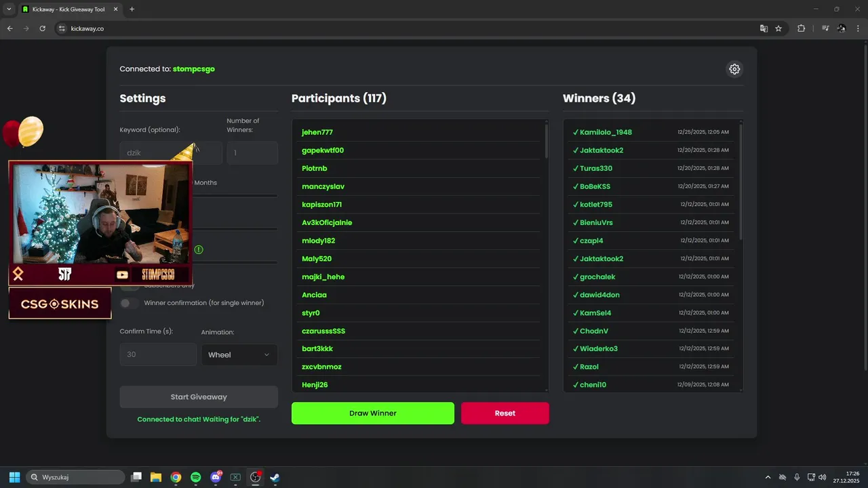
Task: Select participant mlody182
Action: click(319, 241)
